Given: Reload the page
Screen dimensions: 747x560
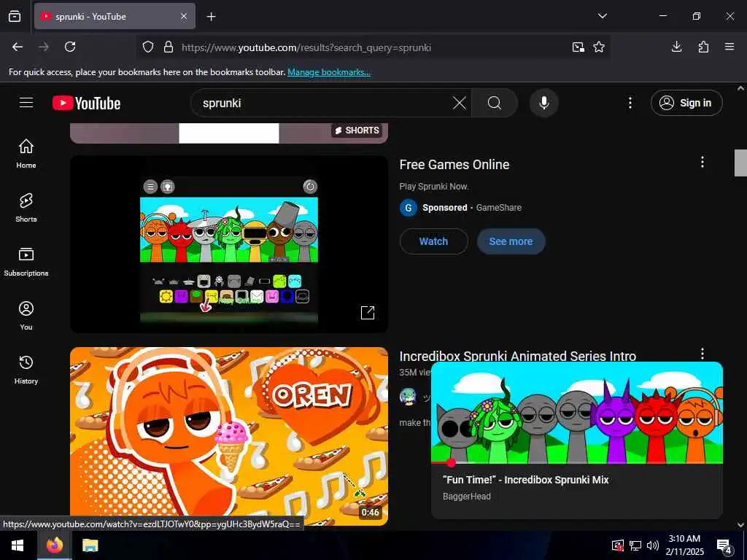Looking at the screenshot, I should (x=70, y=47).
